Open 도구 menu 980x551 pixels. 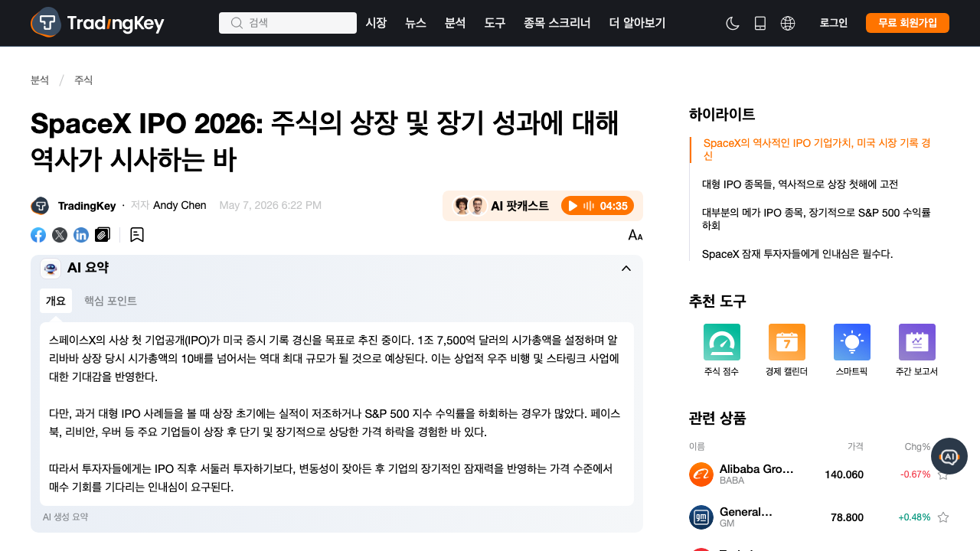click(x=495, y=23)
